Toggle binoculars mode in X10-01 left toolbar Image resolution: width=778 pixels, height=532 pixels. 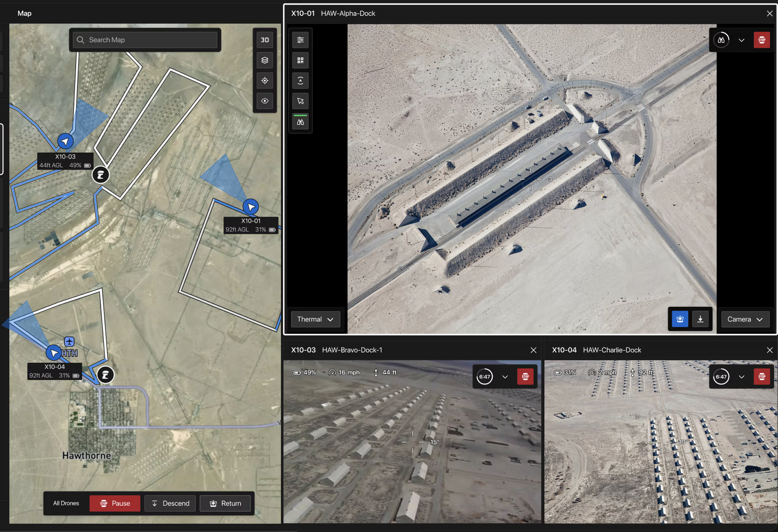point(300,122)
